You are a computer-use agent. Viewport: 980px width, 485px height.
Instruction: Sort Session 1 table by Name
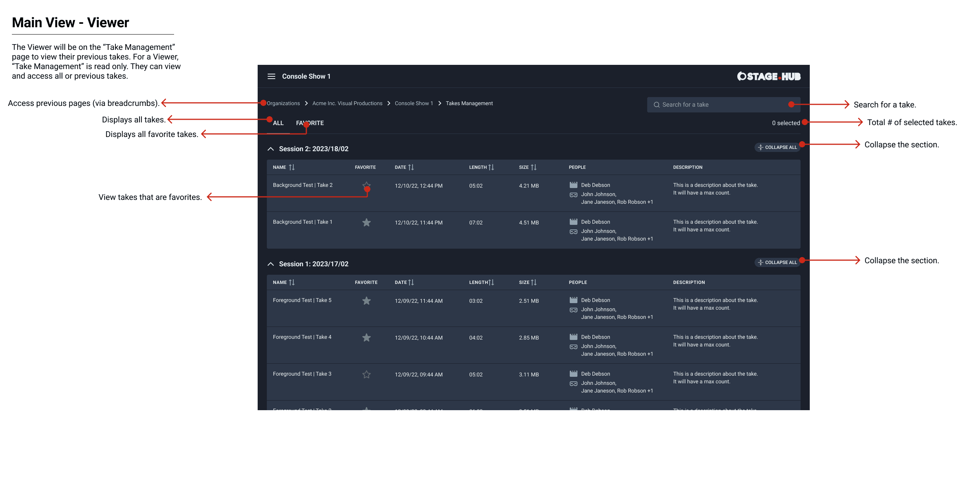coord(292,282)
